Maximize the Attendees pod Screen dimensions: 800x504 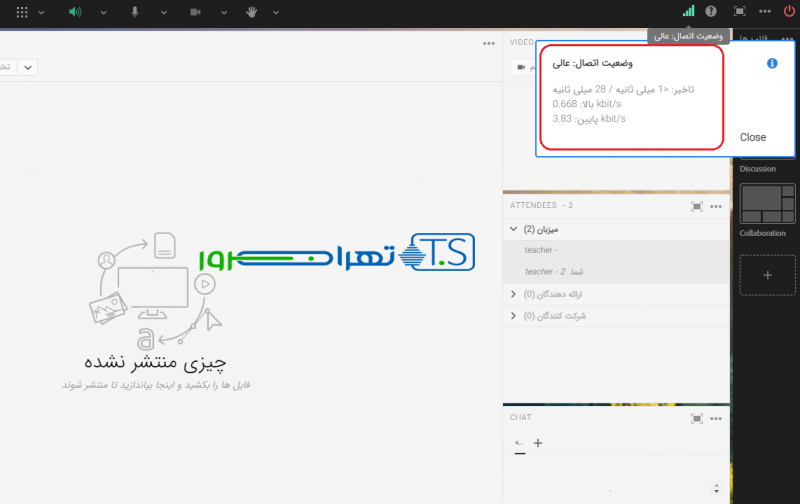point(697,206)
